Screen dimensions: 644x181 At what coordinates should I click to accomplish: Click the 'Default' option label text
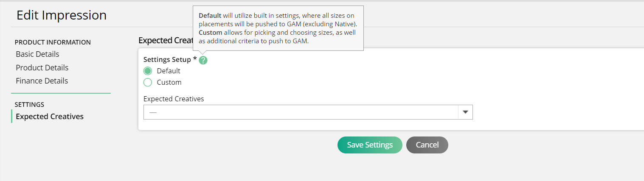click(169, 71)
